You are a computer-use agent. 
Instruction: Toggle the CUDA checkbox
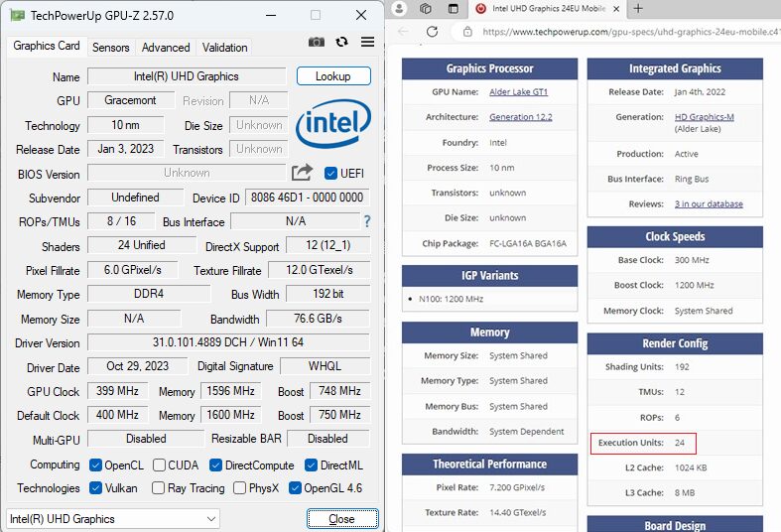coord(160,465)
